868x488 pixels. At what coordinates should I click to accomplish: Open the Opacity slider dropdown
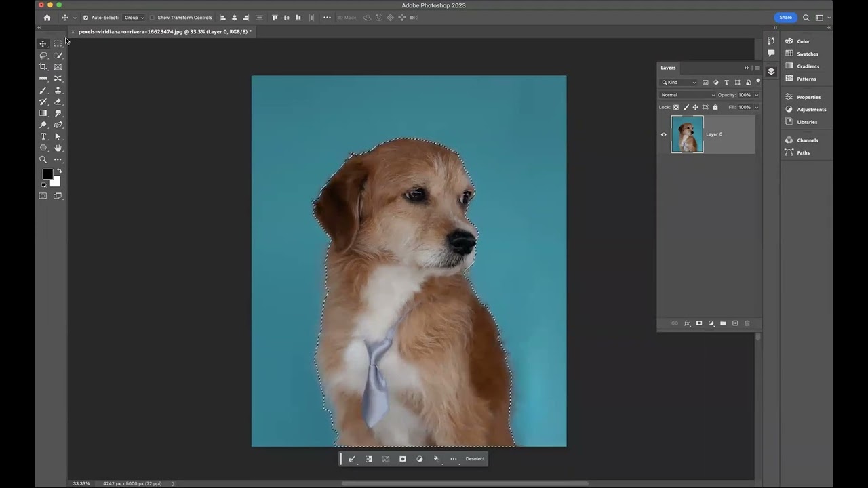757,95
